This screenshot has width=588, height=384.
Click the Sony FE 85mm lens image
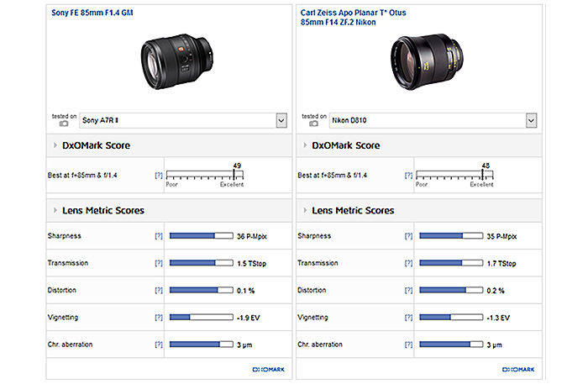click(x=177, y=61)
